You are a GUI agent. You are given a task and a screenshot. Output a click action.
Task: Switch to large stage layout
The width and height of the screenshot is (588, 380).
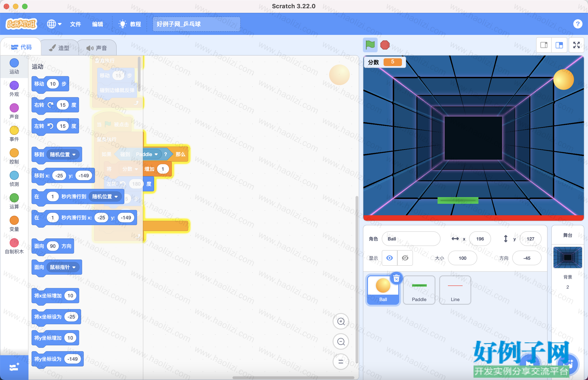tap(559, 45)
